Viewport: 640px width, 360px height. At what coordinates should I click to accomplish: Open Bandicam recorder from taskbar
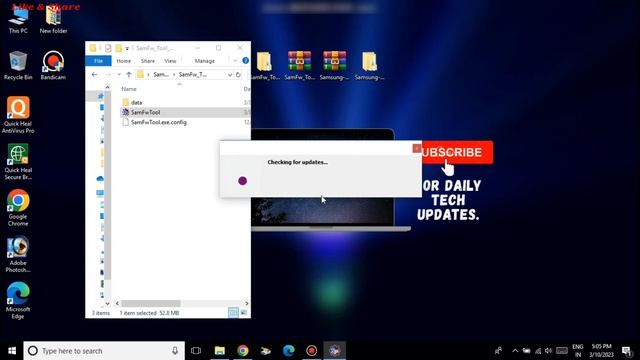click(x=311, y=351)
